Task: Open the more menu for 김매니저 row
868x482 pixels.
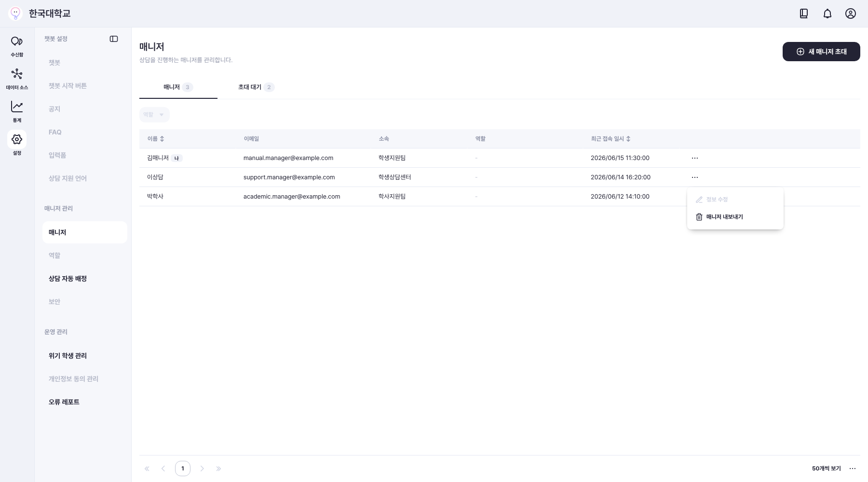Action: click(695, 158)
